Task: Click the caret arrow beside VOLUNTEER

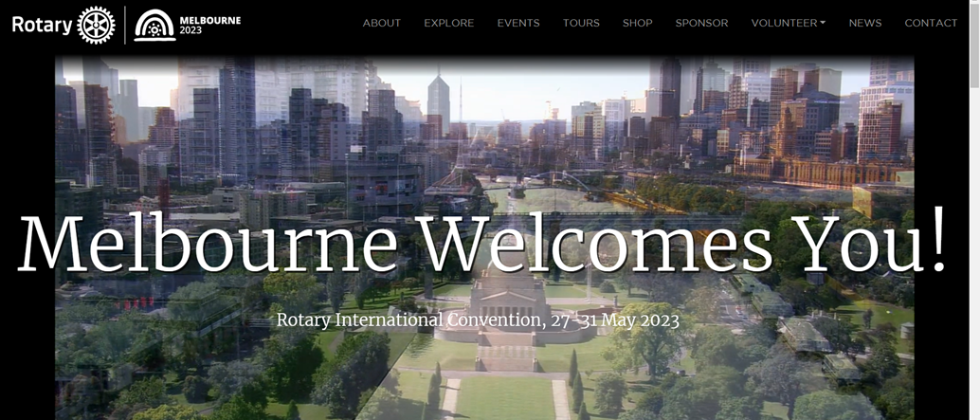Action: coord(822,23)
